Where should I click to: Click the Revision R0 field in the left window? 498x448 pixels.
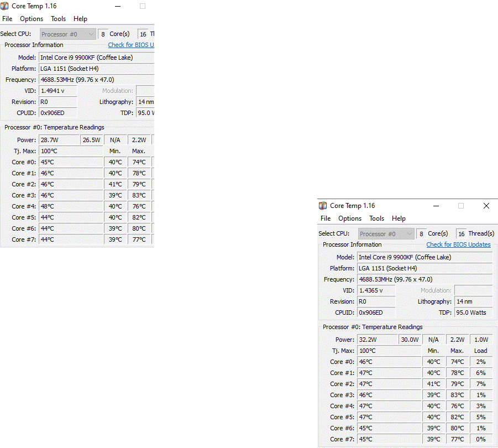pos(58,102)
